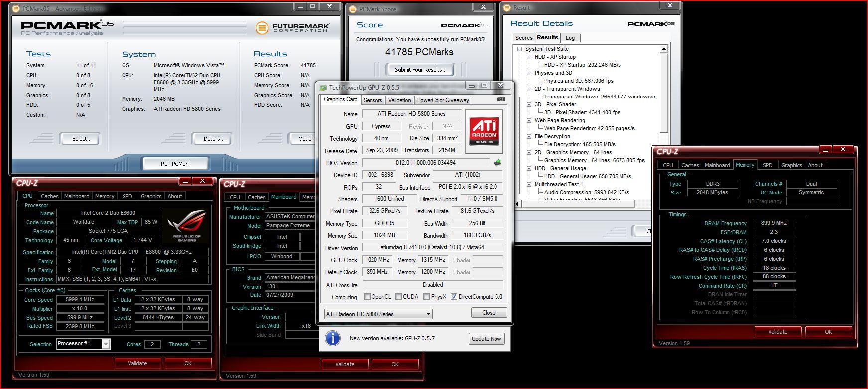Click Update Now for GPU-Z 0.5.7
Viewport: 868px width, 389px height.
coord(486,339)
